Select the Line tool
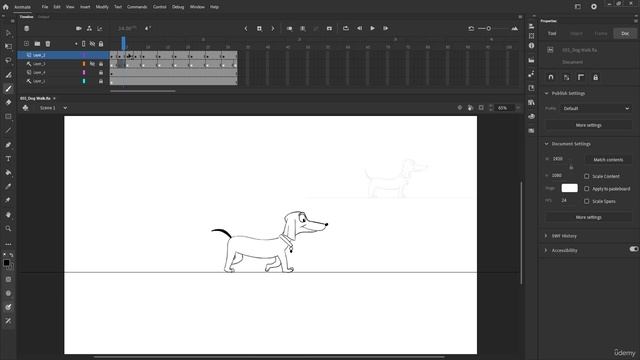 pos(8,131)
